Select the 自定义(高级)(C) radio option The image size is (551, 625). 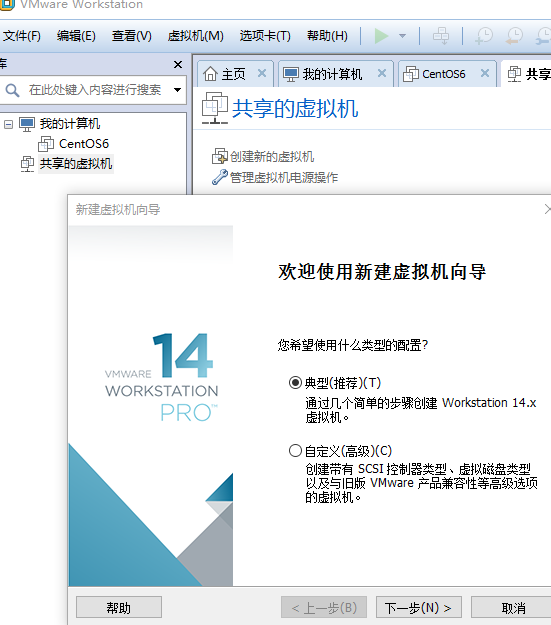tap(295, 451)
